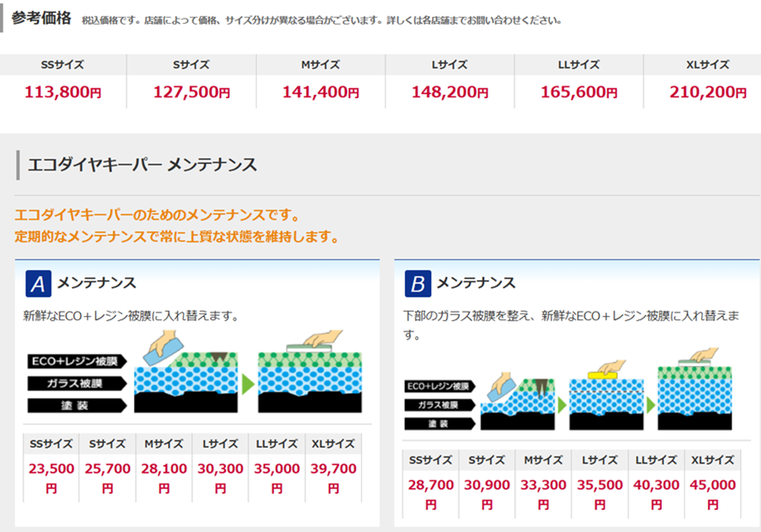Screen dimensions: 761x532
Task: Click the blue A maintenance badge icon
Action: [38, 284]
